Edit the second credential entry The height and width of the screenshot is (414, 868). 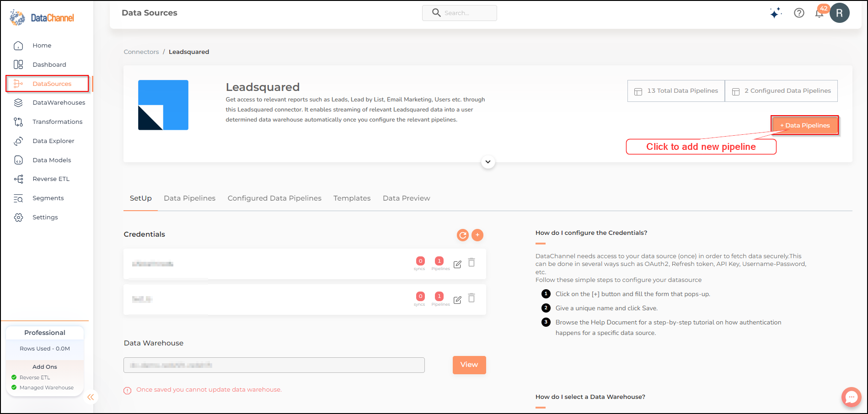point(457,300)
